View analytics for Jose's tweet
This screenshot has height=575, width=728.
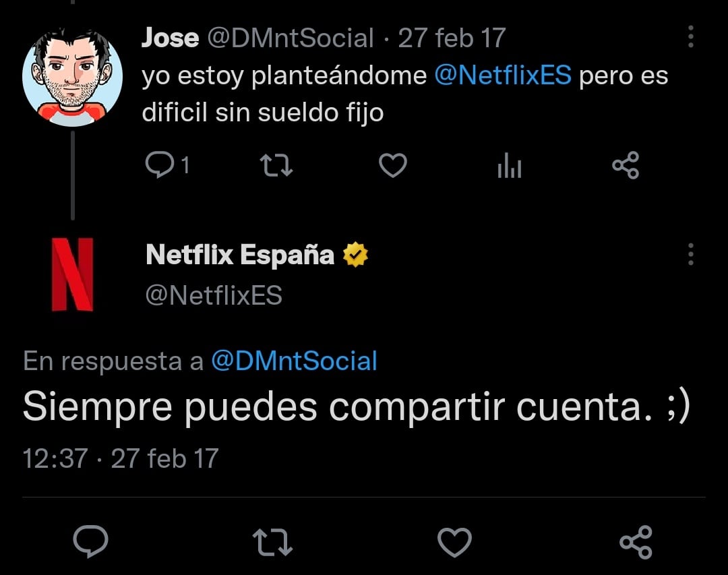pos(510,166)
